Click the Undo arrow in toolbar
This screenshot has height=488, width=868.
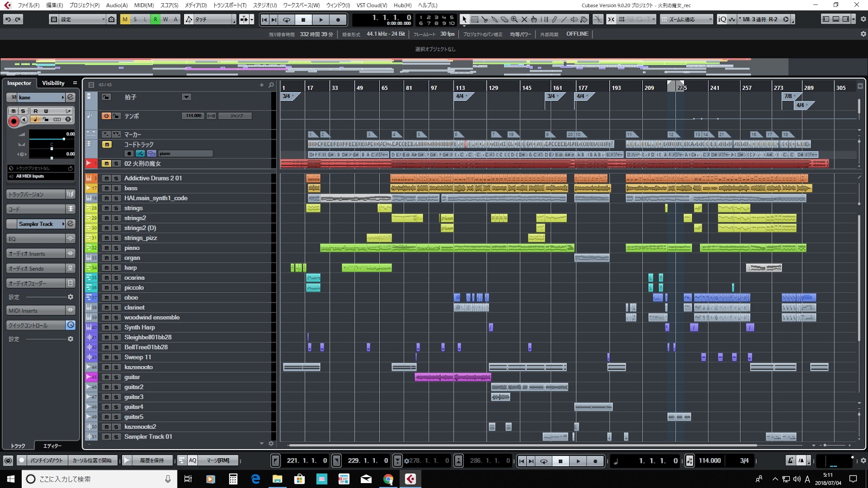click(8, 20)
